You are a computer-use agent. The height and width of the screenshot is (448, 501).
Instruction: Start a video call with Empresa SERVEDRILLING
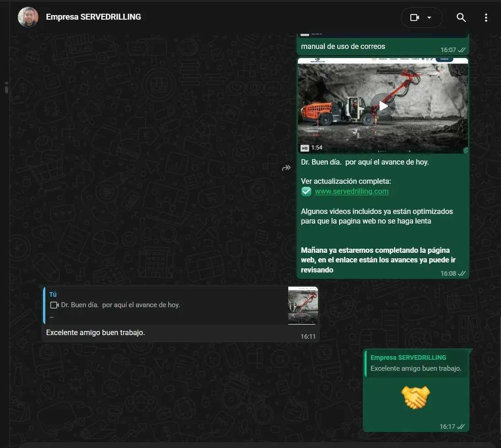415,17
